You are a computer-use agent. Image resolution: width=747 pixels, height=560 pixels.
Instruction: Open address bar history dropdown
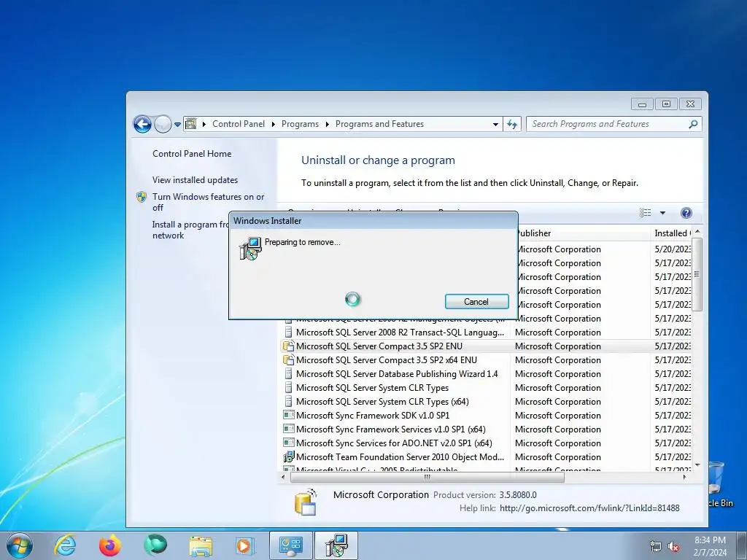(495, 124)
